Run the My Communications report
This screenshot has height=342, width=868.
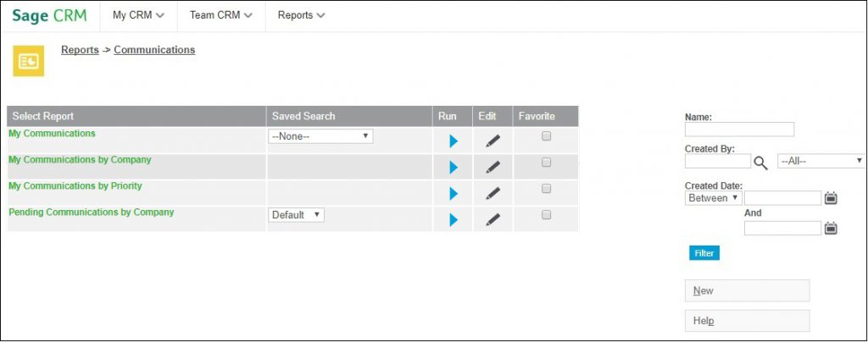pyautogui.click(x=453, y=141)
